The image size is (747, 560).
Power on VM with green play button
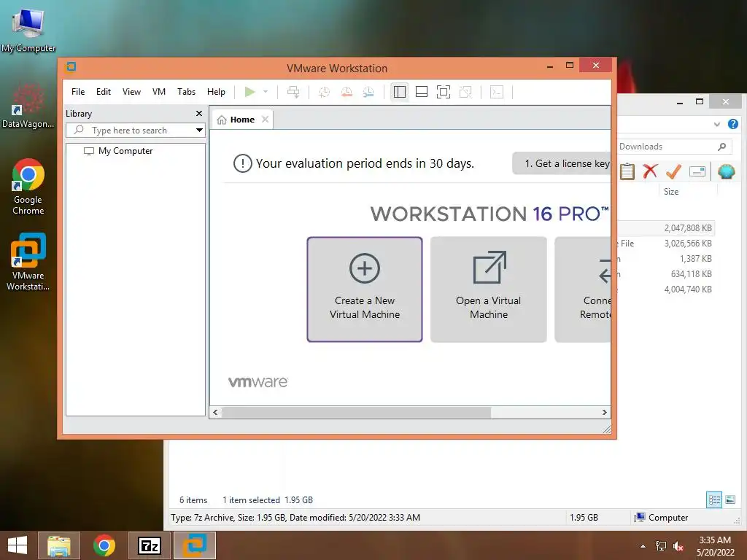[249, 92]
